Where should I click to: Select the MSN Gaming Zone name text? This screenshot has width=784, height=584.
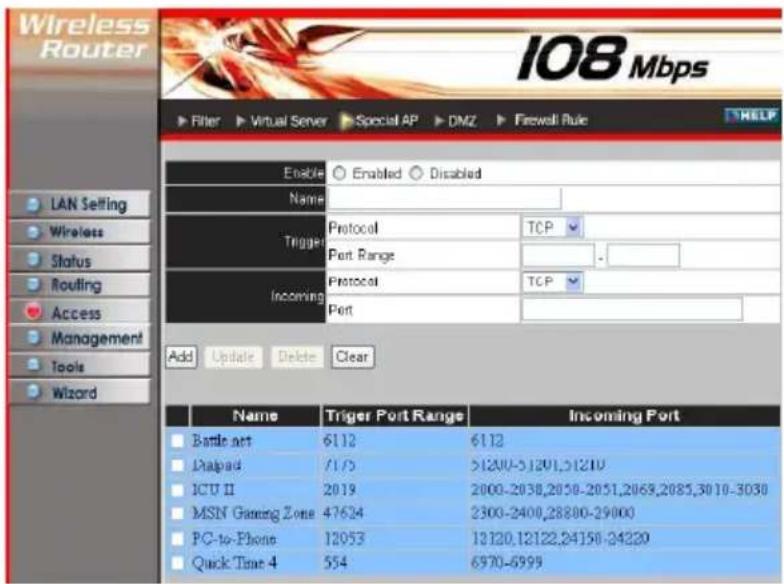click(x=254, y=514)
